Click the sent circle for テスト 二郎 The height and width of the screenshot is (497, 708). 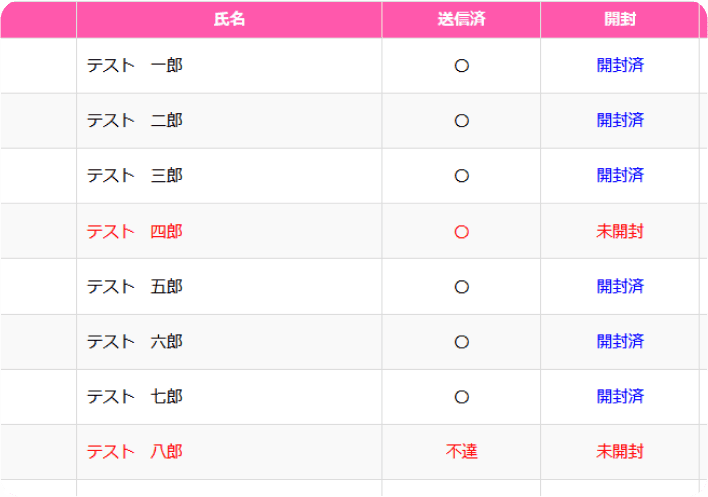point(461,121)
